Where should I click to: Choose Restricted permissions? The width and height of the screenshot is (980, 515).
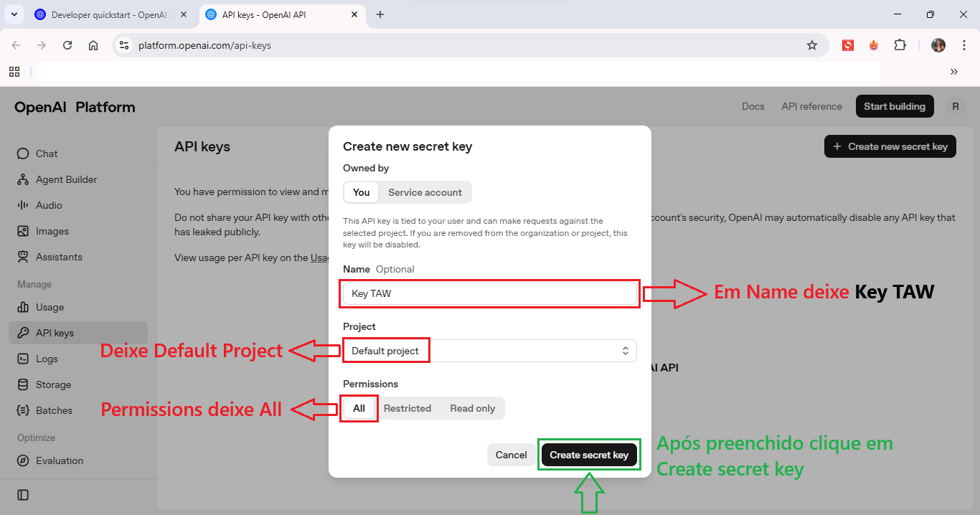pos(407,408)
